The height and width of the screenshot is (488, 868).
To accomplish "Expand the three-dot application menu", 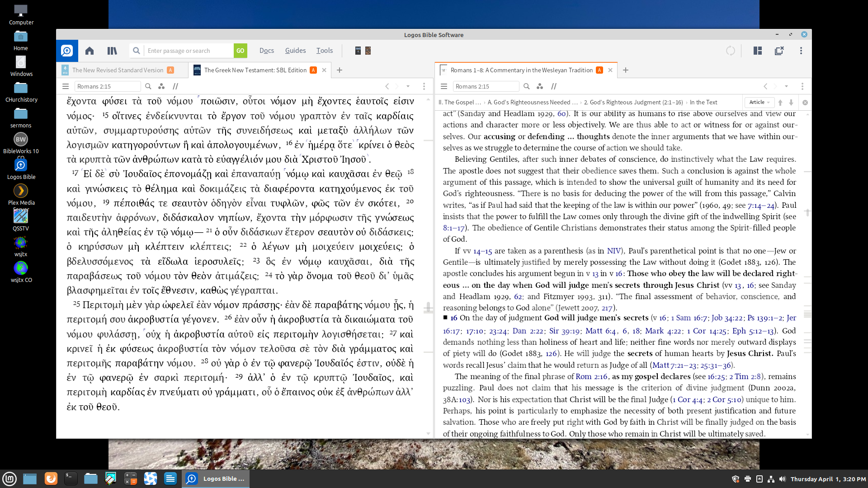I will coord(801,51).
